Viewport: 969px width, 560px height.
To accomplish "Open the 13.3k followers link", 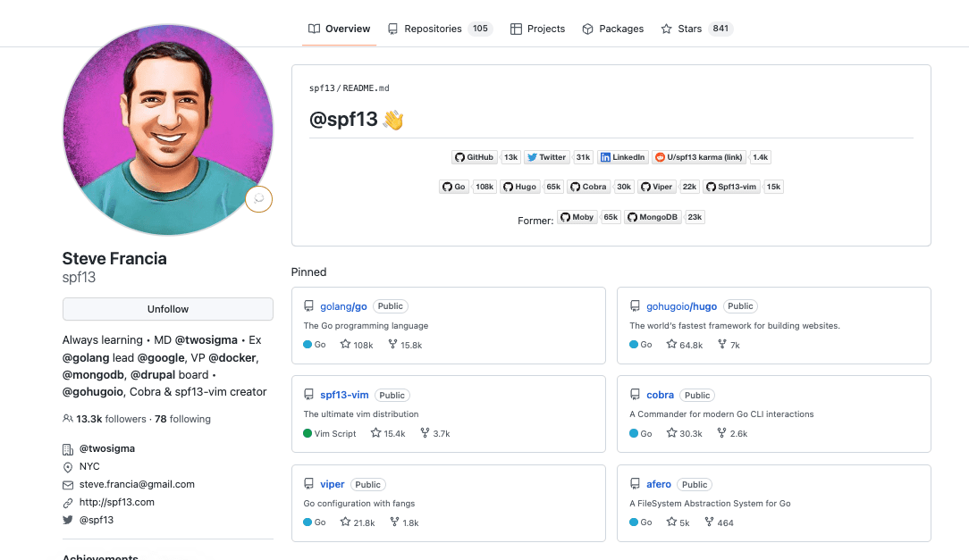I will (x=105, y=419).
